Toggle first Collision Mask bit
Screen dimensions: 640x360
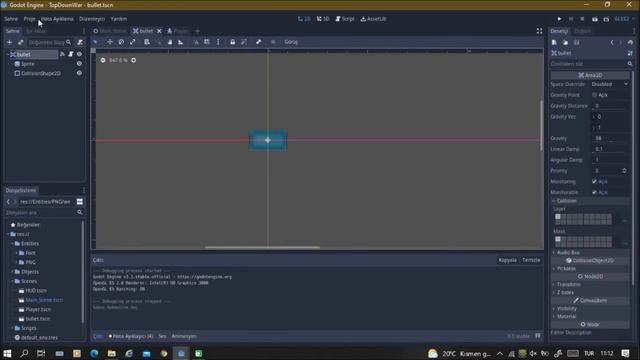(558, 239)
